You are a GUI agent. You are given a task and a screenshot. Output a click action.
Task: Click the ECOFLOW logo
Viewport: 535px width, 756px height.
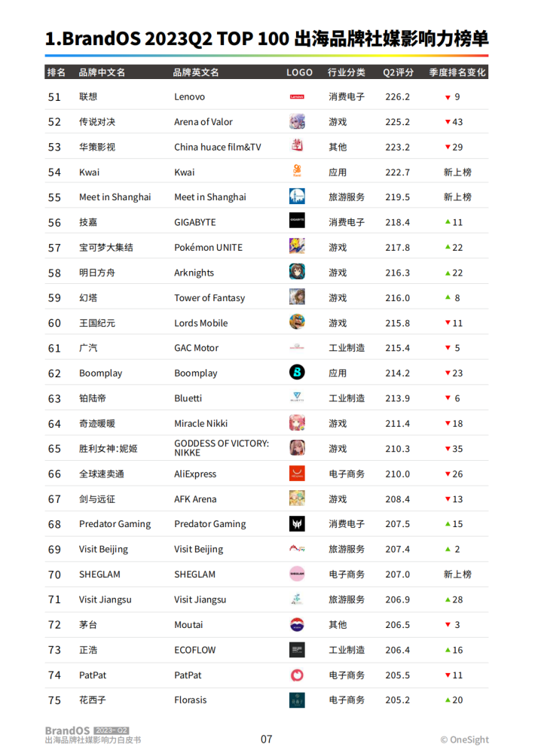point(297,649)
